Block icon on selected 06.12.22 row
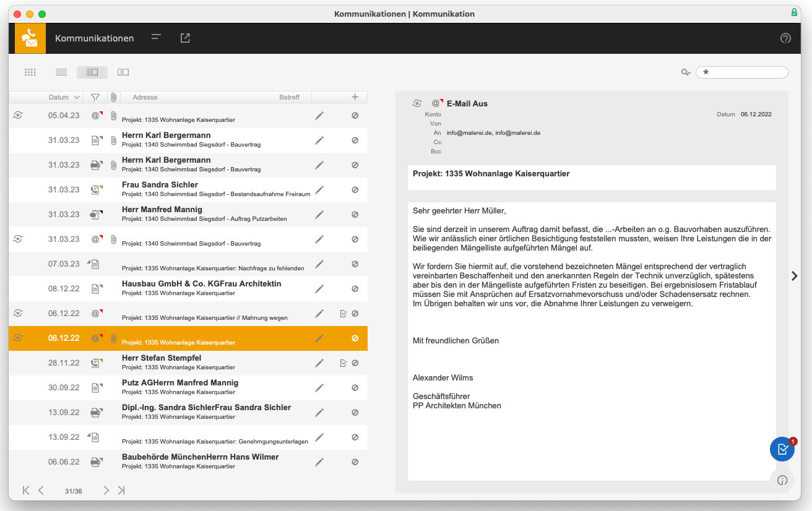The height and width of the screenshot is (511, 812). click(355, 338)
